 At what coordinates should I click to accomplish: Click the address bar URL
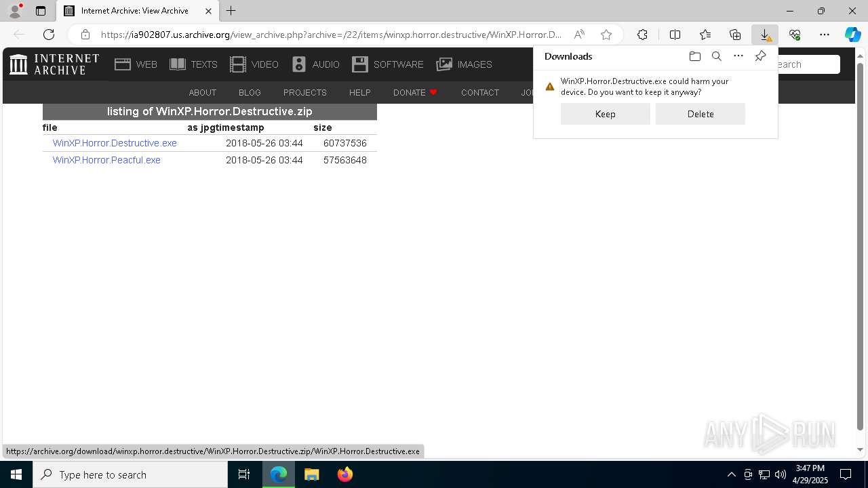click(331, 35)
